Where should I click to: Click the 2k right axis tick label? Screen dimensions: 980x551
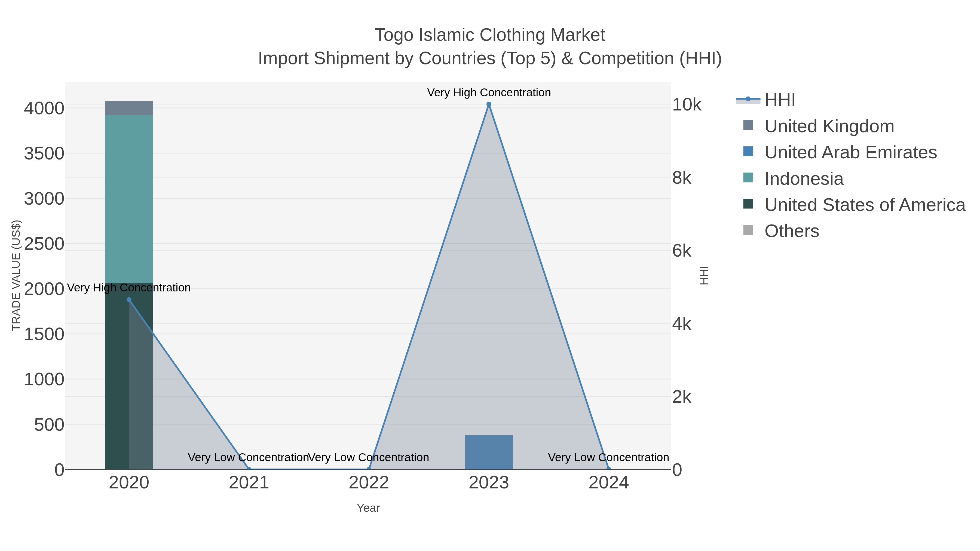click(682, 397)
